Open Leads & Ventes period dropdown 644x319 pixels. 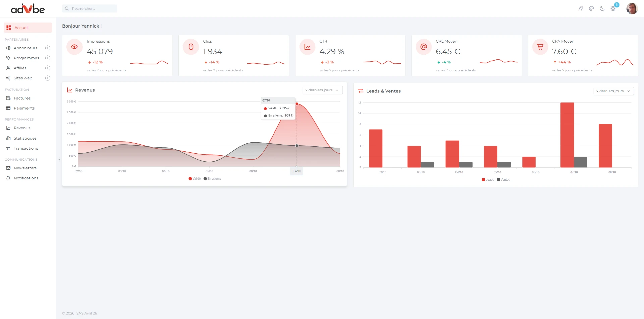613,91
